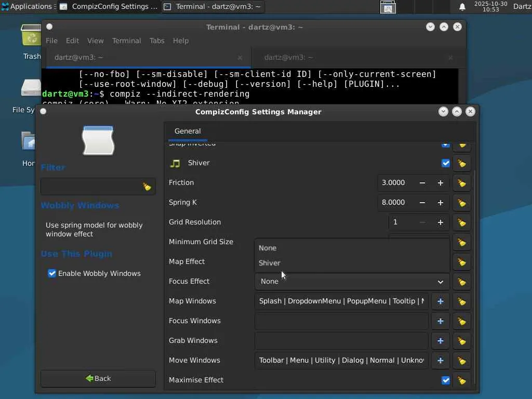532x399 pixels.
Task: Uncheck the Maximise Effect checkbox
Action: (445, 380)
